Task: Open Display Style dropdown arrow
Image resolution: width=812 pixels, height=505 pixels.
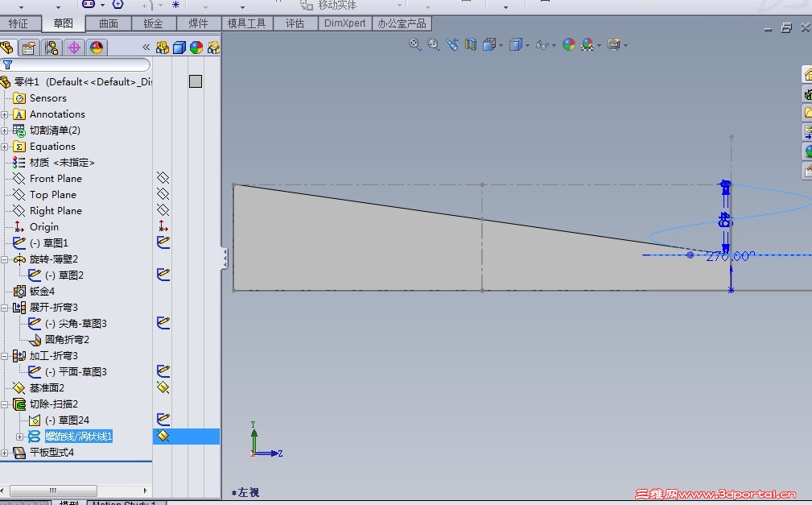Action: pos(527,46)
